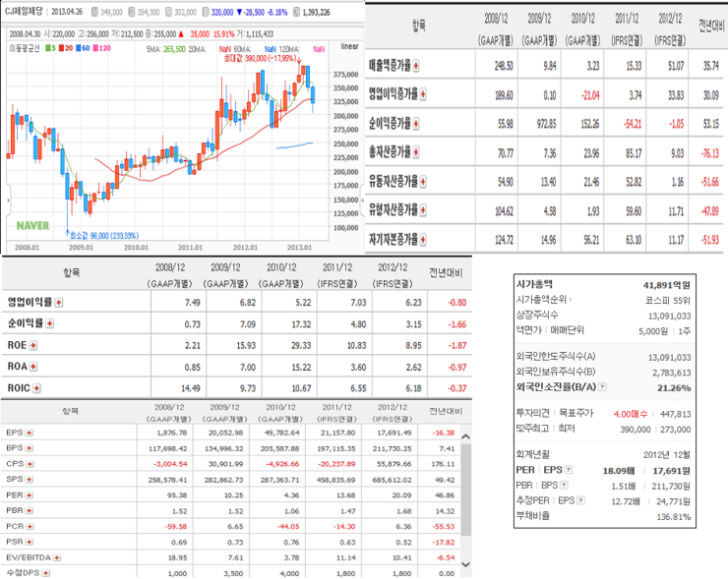Viewport: 728px width, 579px height.
Task: Click the 248.50 value in 매출액증가율 row
Action: tap(504, 66)
